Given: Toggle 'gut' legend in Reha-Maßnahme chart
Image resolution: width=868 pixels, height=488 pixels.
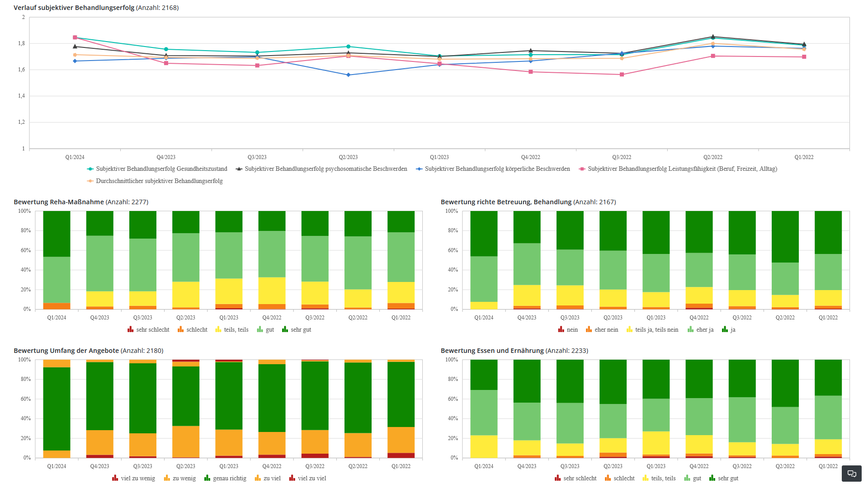Looking at the screenshot, I should pyautogui.click(x=265, y=330).
